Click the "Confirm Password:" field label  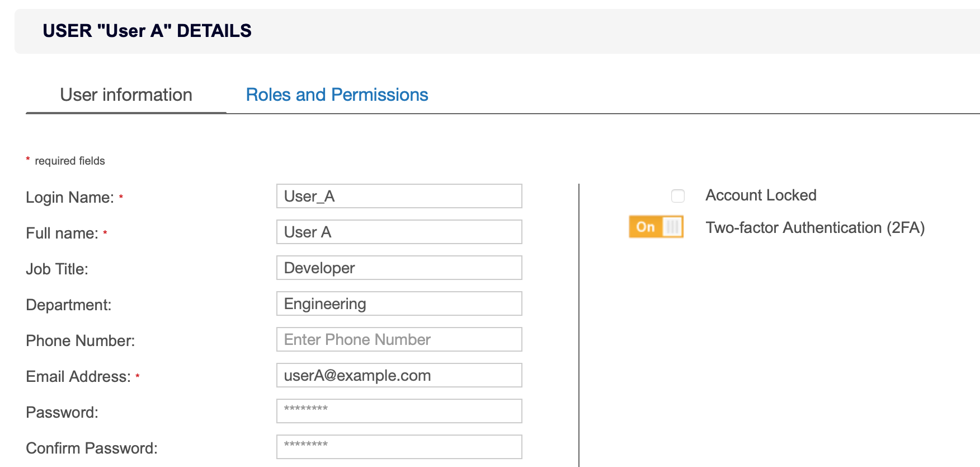[x=92, y=449]
